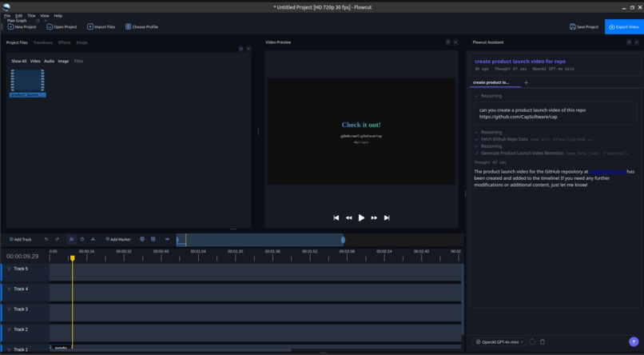Play the video preview
The image size is (644, 355).
point(361,217)
